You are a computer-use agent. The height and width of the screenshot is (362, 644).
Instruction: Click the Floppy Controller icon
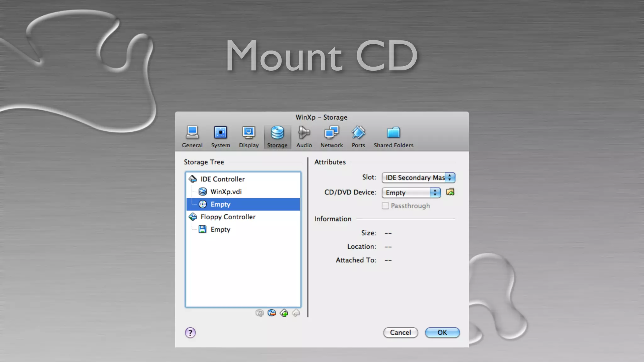tap(193, 217)
